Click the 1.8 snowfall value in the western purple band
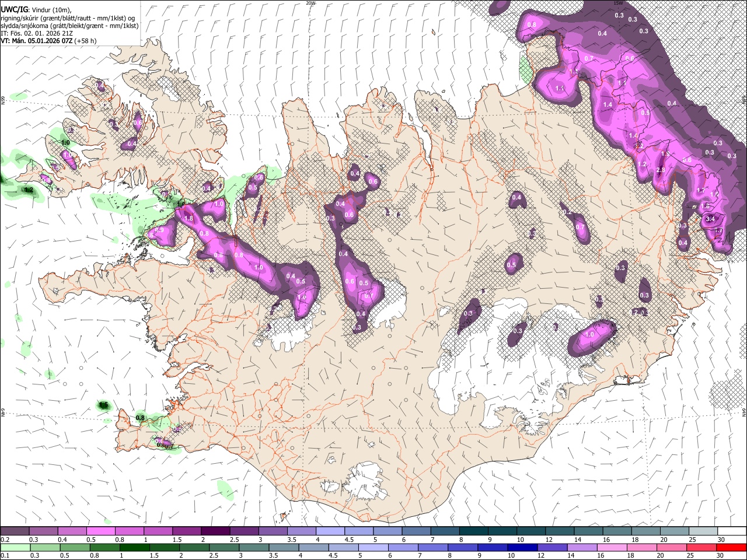This screenshot has width=747, height=560. (189, 218)
